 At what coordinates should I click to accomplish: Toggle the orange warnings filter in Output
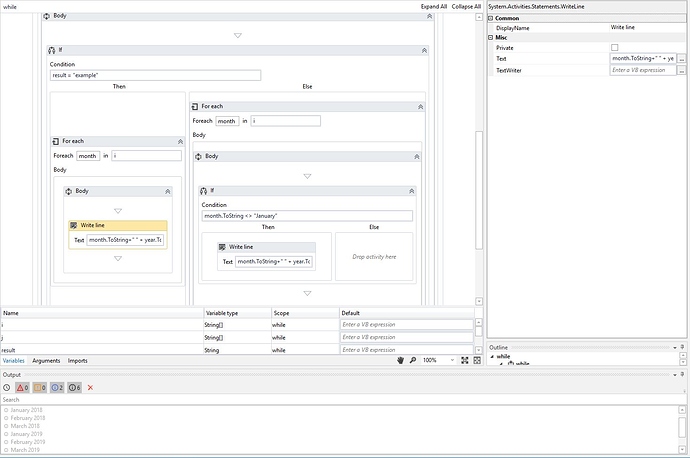pyautogui.click(x=40, y=388)
